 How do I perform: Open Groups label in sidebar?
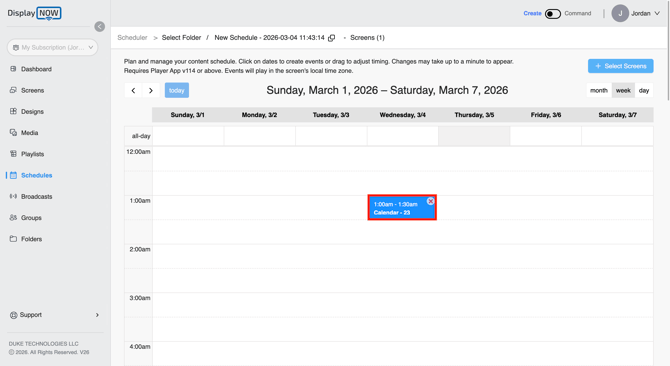31,218
